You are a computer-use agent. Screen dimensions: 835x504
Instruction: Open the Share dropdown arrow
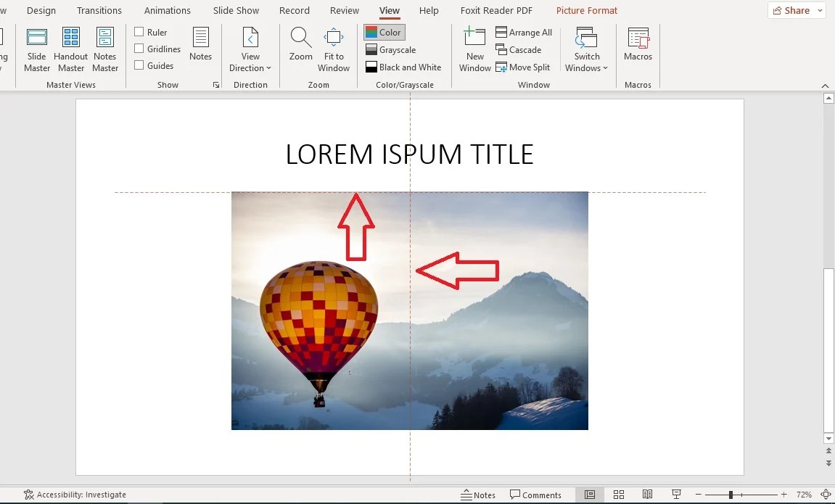tap(819, 10)
